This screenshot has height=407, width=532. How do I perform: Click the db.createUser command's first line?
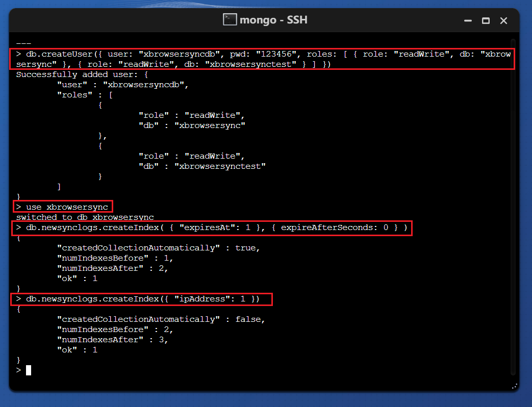(263, 54)
